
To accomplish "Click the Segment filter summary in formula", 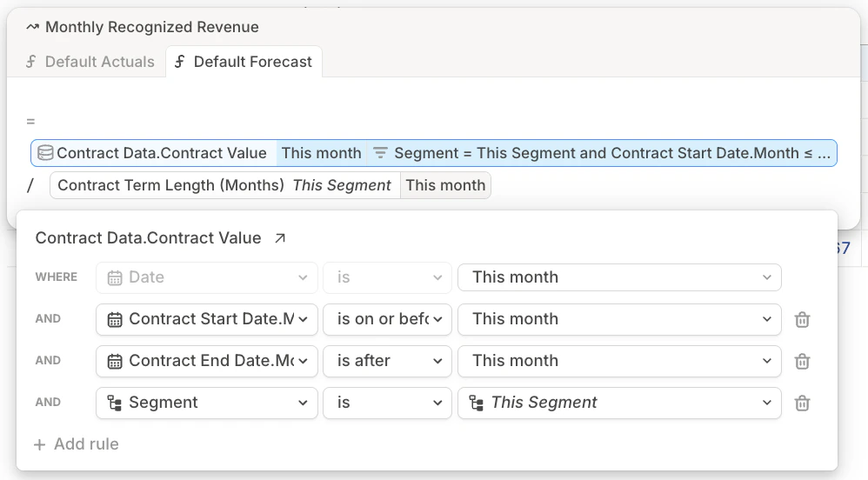I will (x=604, y=153).
